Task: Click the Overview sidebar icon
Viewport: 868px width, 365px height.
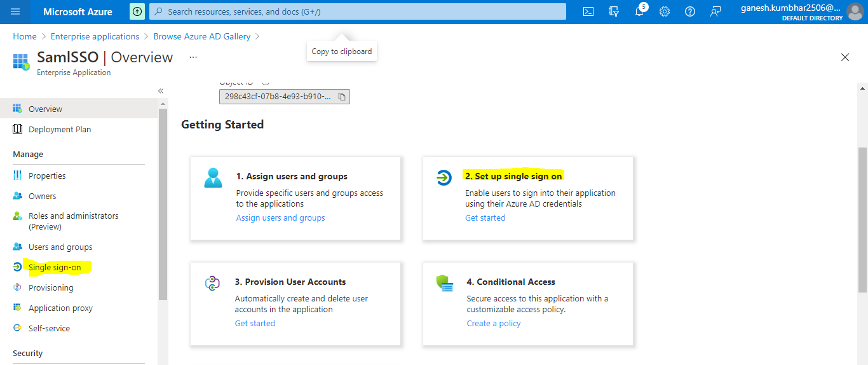Action: click(17, 109)
